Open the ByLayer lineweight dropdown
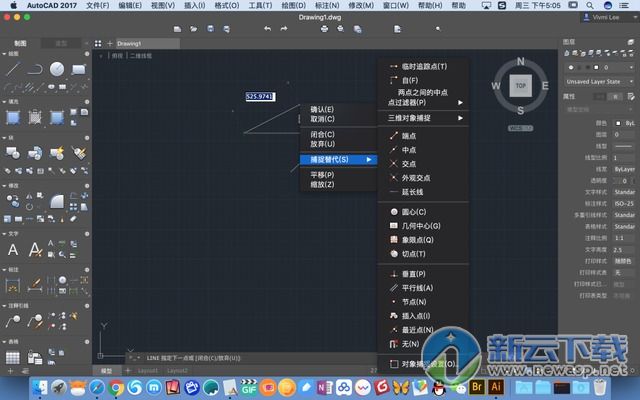This screenshot has height=400, width=640. point(624,169)
